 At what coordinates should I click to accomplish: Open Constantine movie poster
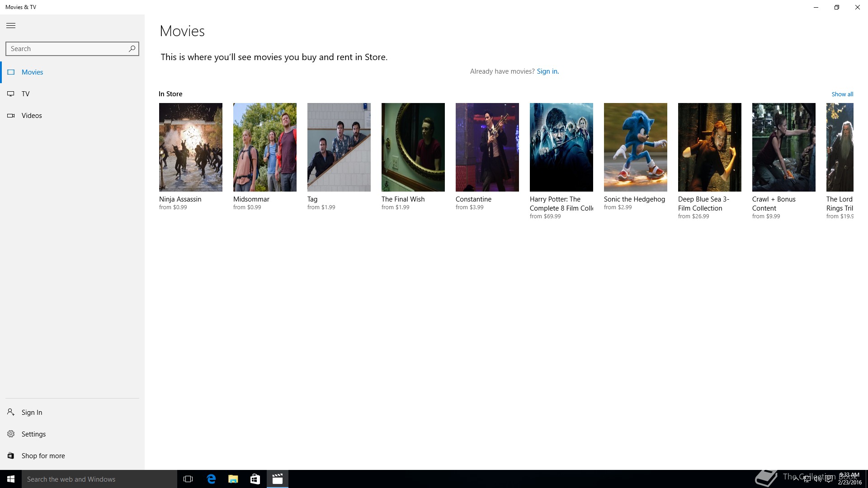click(487, 147)
